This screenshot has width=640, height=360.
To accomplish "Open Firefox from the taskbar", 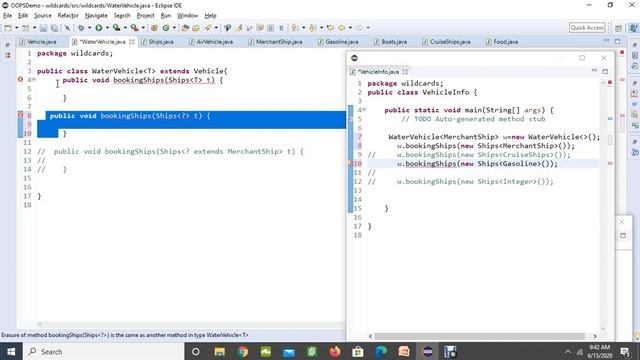I will coord(335,351).
